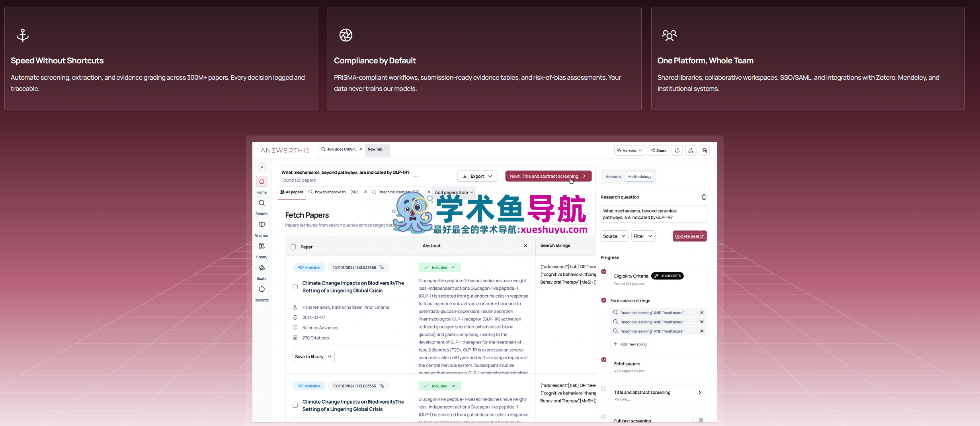The width and height of the screenshot is (980, 426).
Task: Click the graduation cap icon
Action: [x=704, y=150]
